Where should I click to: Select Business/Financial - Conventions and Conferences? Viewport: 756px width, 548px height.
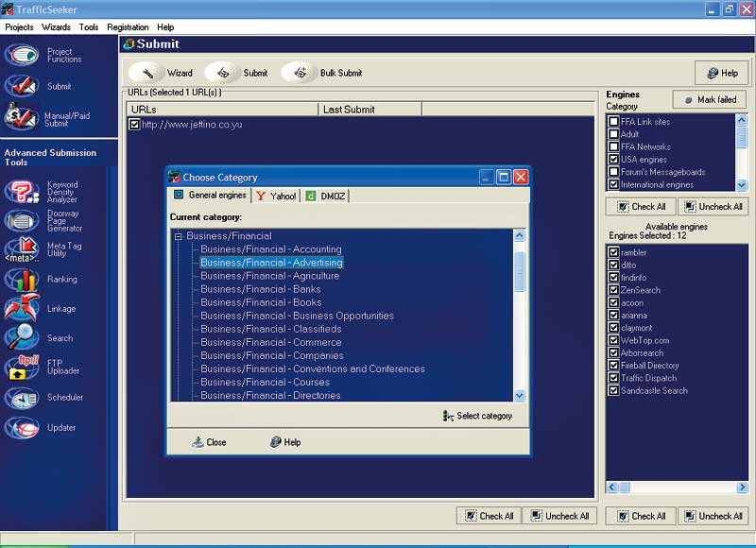[313, 368]
